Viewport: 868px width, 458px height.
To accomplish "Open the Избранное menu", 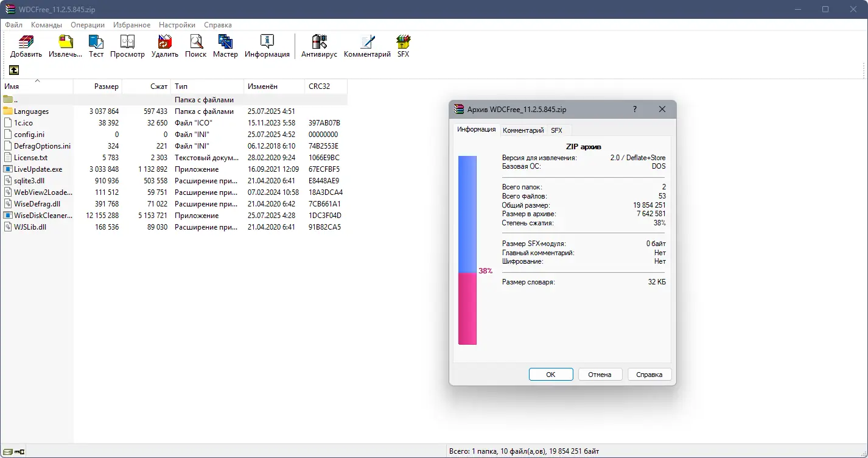I will (131, 25).
